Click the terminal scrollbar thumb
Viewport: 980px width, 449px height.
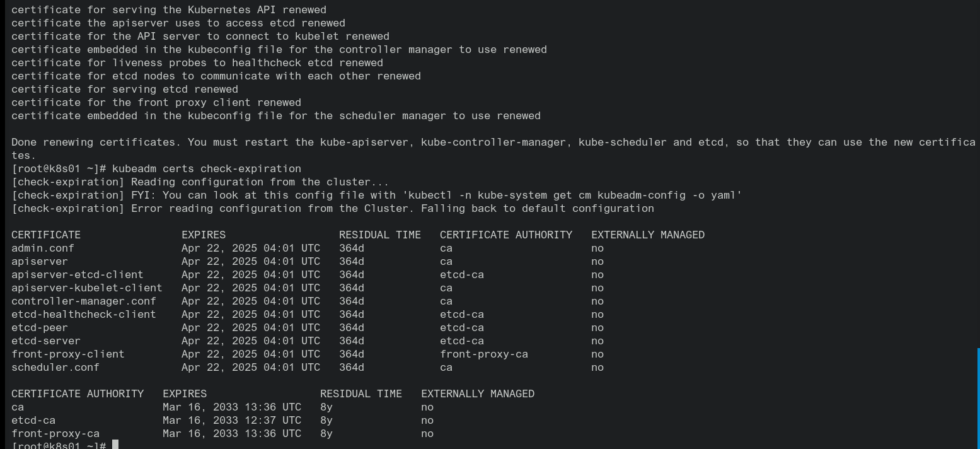pos(978,398)
